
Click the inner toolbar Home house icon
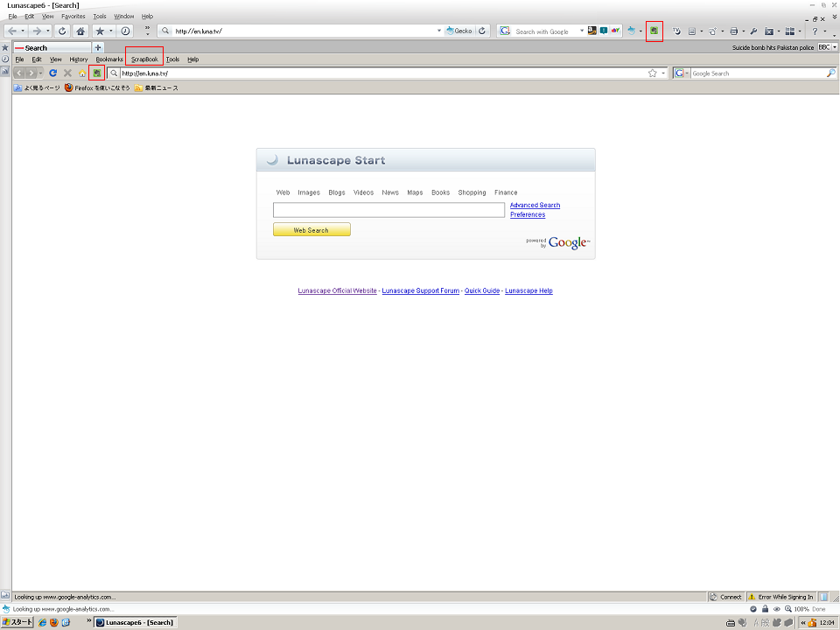[82, 73]
